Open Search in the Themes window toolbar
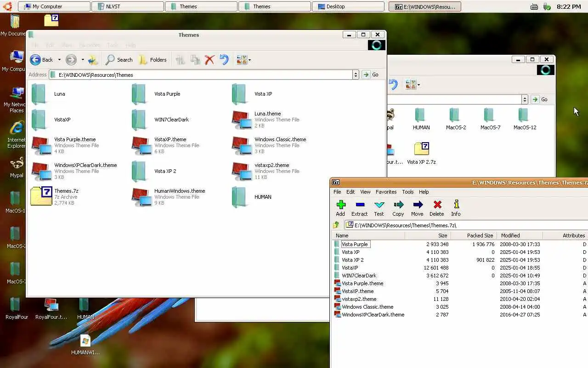 click(119, 60)
